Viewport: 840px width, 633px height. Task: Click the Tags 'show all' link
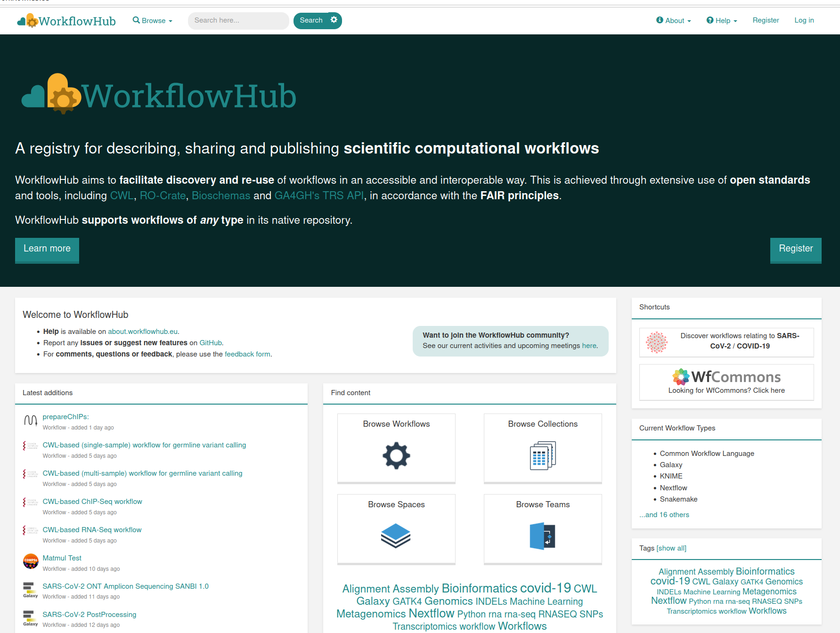(x=671, y=548)
